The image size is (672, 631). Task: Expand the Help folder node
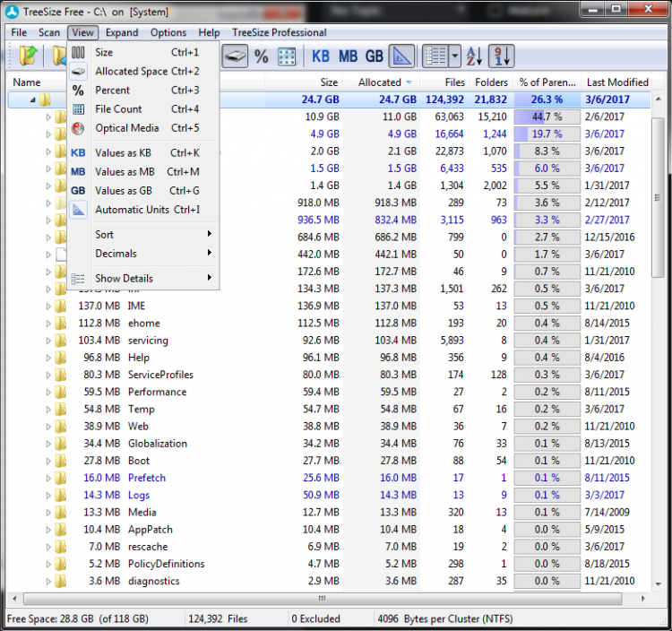(48, 358)
